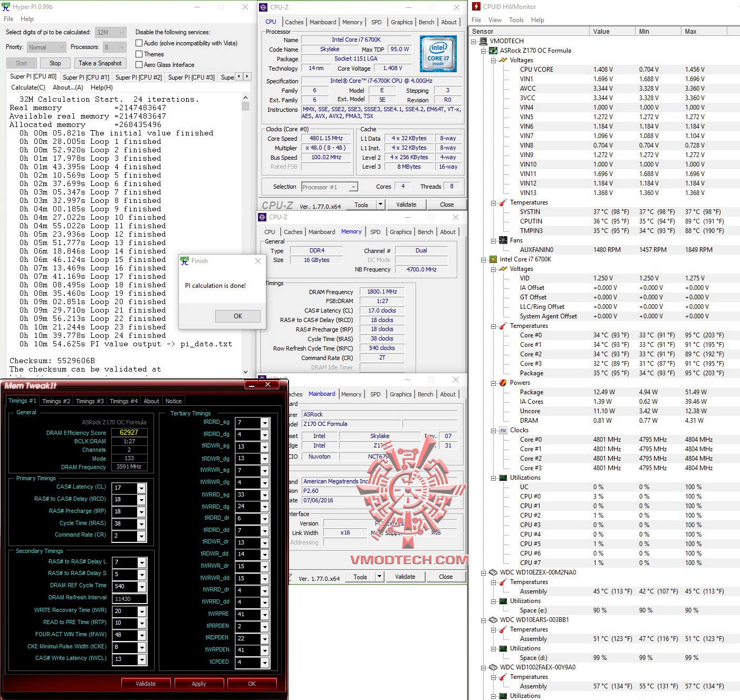The image size is (740, 700).
Task: Click the Utilizations icon above UC entry
Action: 502,478
